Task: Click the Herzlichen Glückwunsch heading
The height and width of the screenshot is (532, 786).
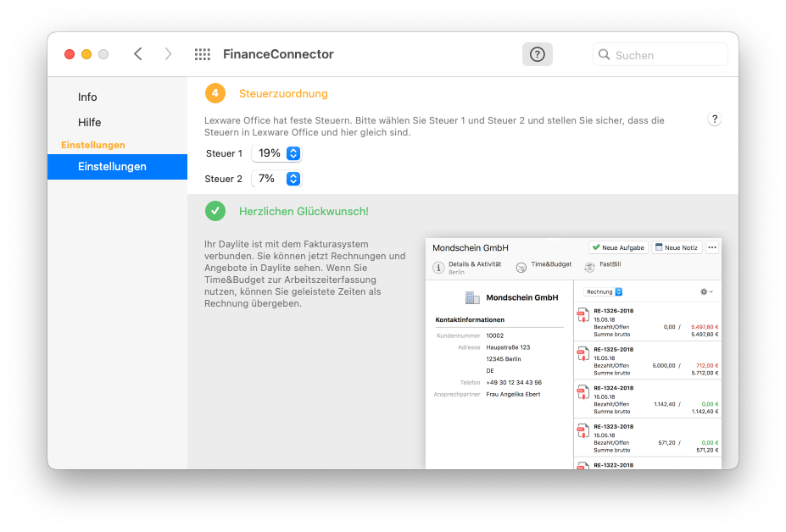Action: [304, 212]
